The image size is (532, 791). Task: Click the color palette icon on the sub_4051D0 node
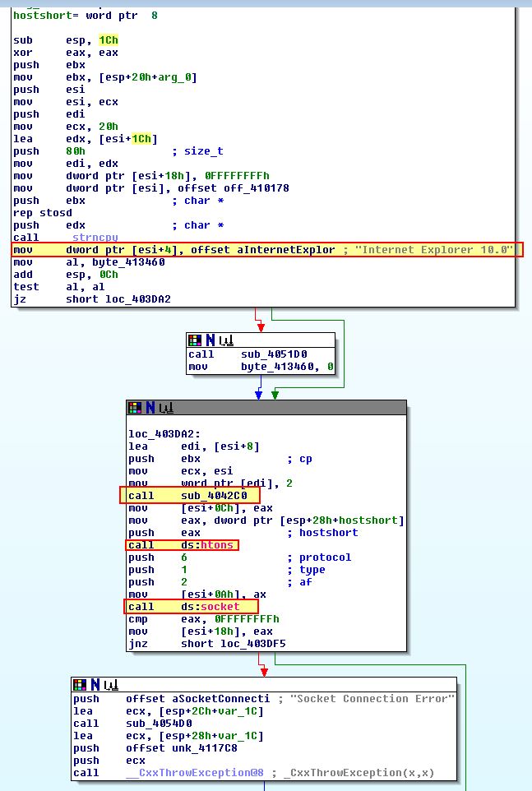[x=194, y=340]
